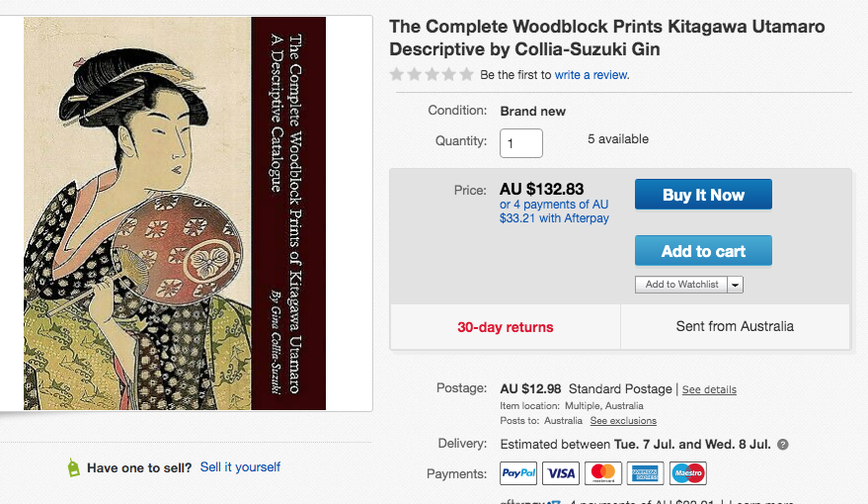The width and height of the screenshot is (868, 504).
Task: Open the Sell it yourself link
Action: point(240,466)
